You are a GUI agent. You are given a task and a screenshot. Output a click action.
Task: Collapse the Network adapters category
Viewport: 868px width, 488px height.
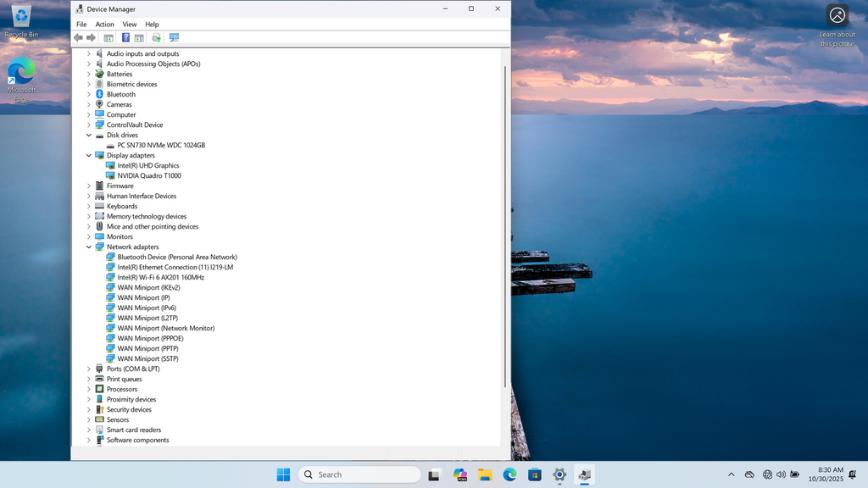[x=88, y=247]
